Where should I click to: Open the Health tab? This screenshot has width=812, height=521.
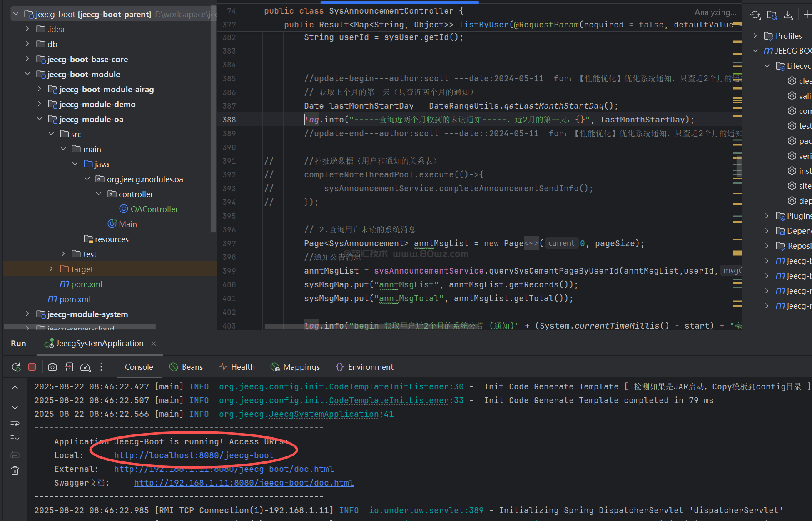coord(237,367)
